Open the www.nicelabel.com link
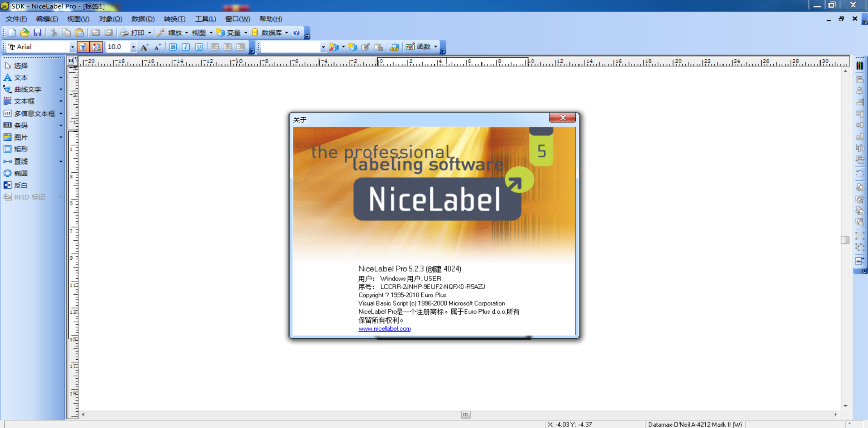This screenshot has width=868, height=428. click(384, 329)
